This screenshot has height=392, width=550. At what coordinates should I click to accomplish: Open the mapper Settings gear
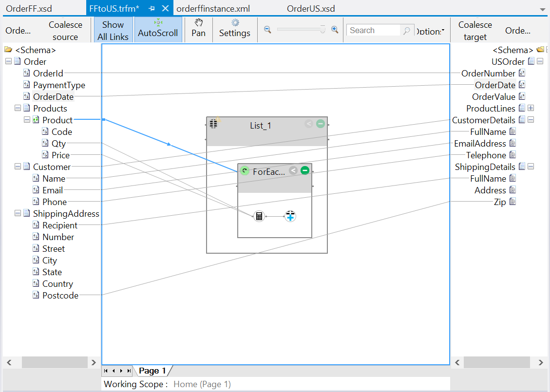(x=234, y=29)
